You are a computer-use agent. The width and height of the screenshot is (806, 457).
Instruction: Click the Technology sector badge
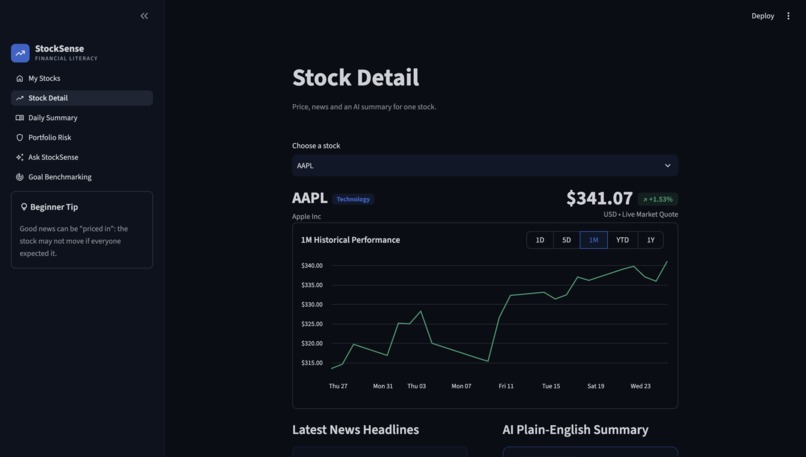pyautogui.click(x=353, y=199)
